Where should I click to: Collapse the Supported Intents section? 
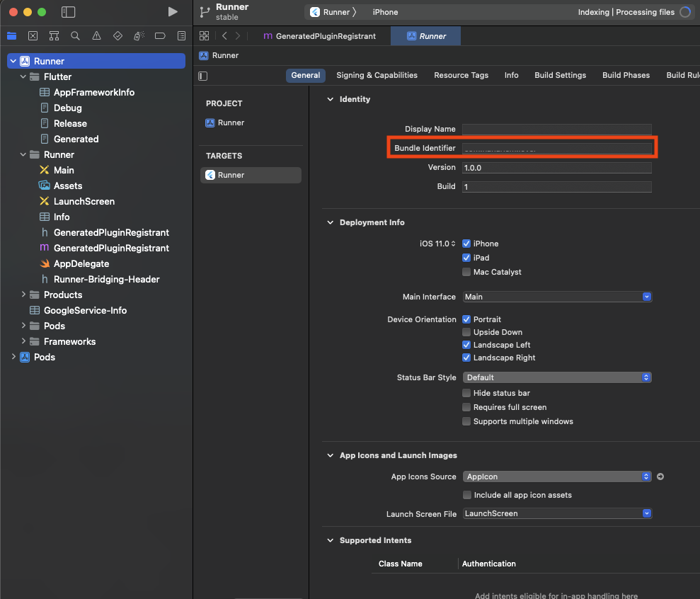[331, 540]
